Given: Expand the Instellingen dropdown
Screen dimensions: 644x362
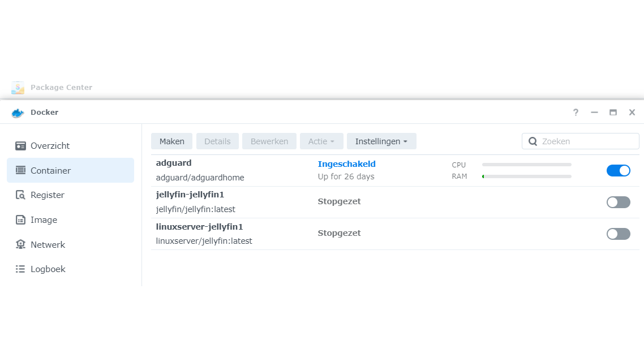Looking at the screenshot, I should [x=381, y=141].
